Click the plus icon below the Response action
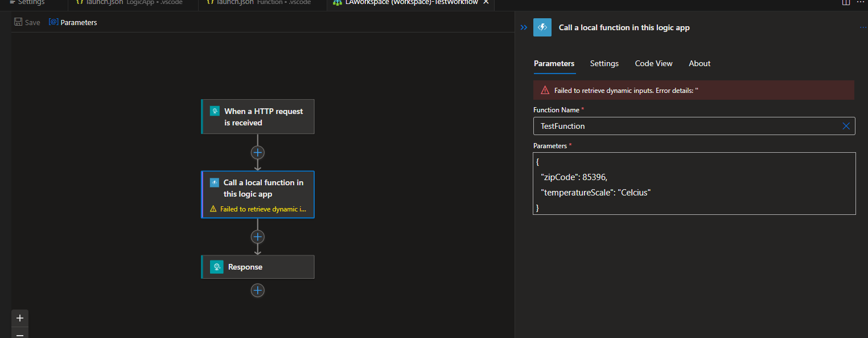 point(257,290)
